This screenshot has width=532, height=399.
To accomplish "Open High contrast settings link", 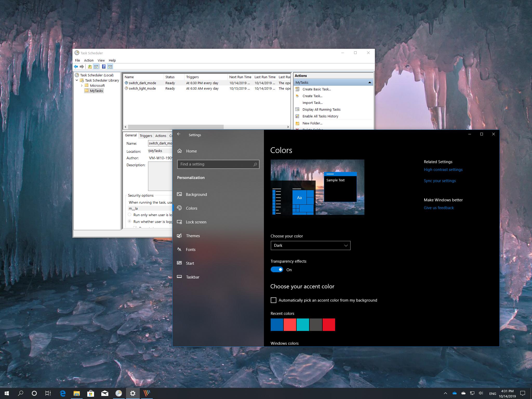I will pyautogui.click(x=443, y=170).
